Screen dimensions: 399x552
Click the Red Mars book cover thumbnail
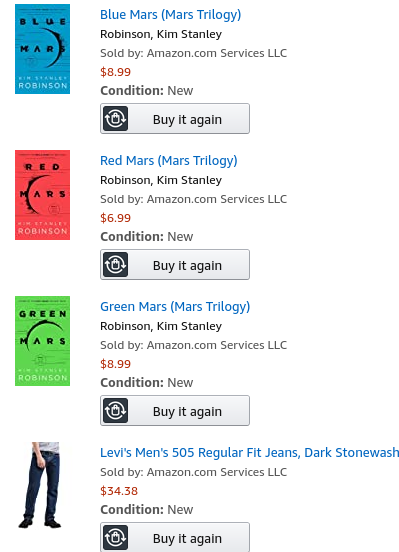(x=42, y=195)
